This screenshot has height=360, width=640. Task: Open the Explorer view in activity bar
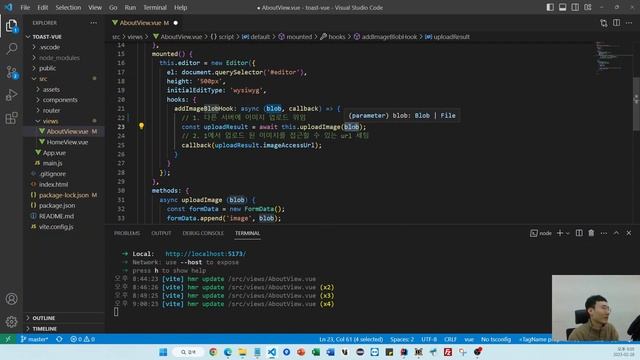[x=11, y=26]
